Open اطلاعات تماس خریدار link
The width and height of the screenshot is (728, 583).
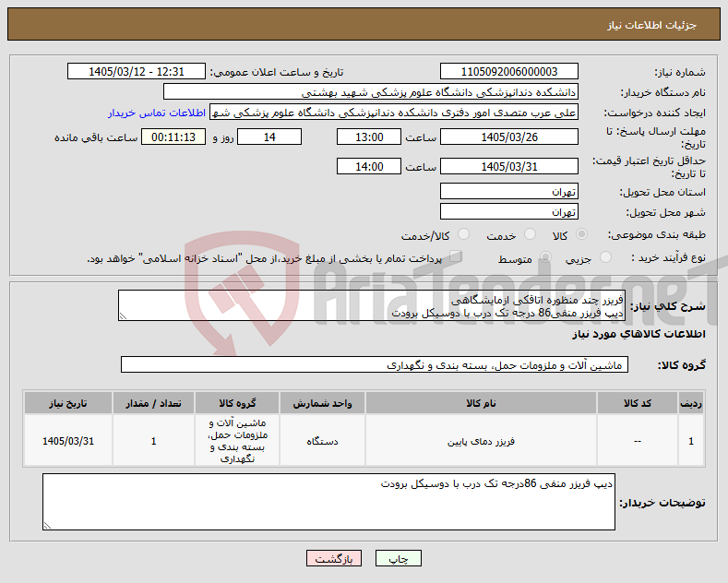coord(157,113)
